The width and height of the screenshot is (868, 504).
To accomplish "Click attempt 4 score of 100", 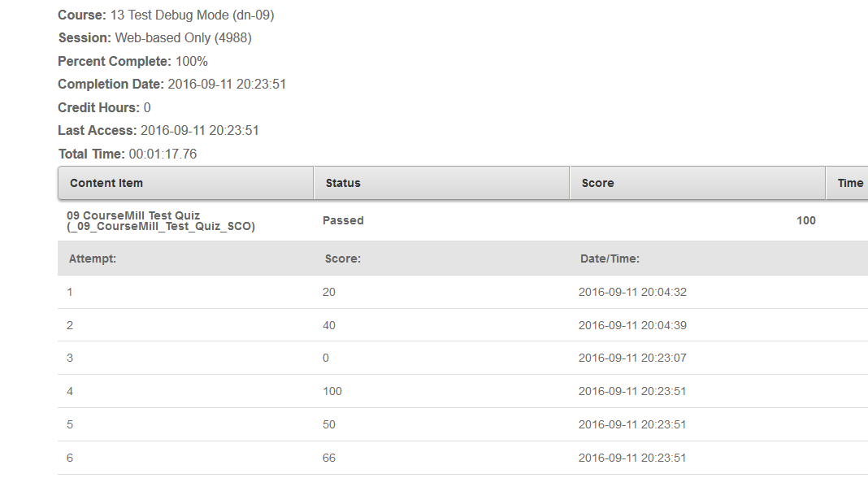I will click(332, 391).
